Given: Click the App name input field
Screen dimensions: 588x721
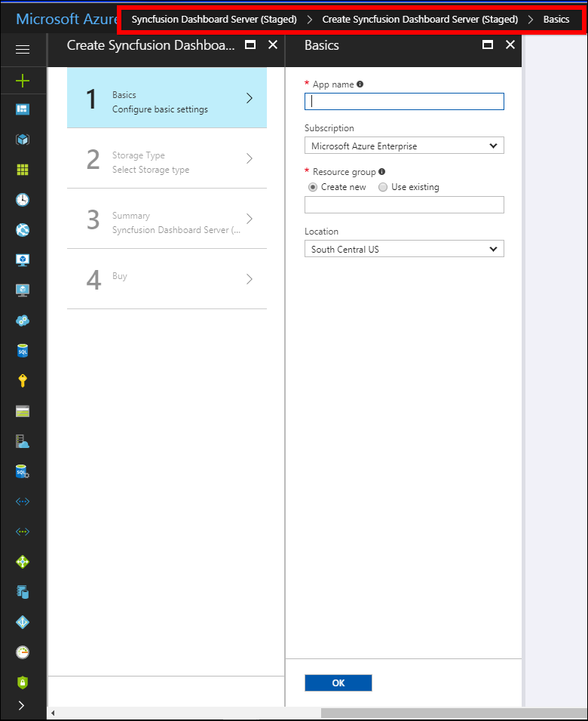Looking at the screenshot, I should click(404, 102).
